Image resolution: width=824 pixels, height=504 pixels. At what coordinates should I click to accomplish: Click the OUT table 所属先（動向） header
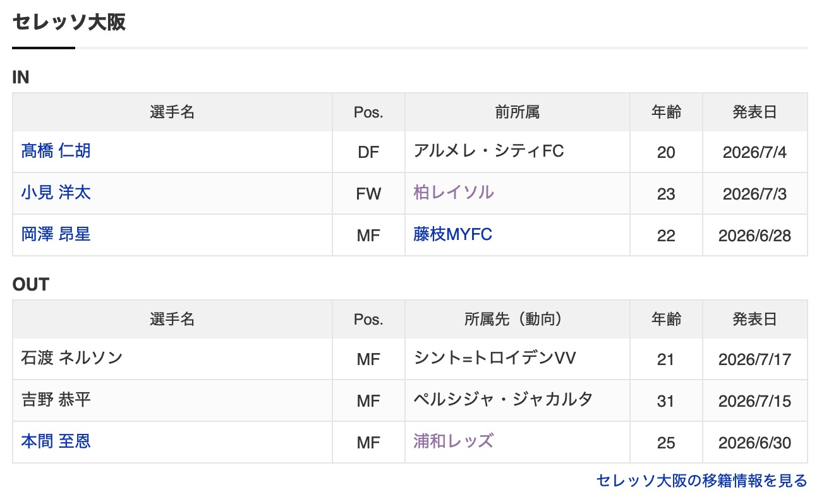[517, 320]
